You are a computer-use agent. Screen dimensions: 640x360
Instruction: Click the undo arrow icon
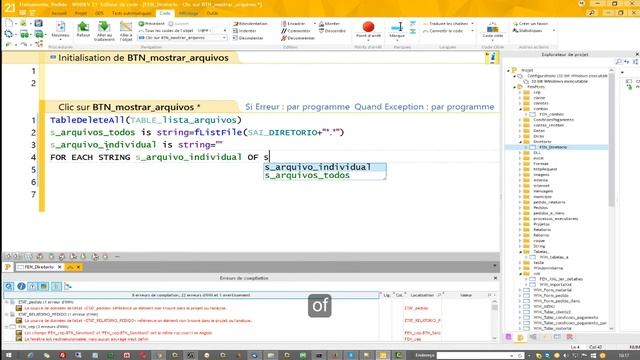pyautogui.click(x=8, y=44)
